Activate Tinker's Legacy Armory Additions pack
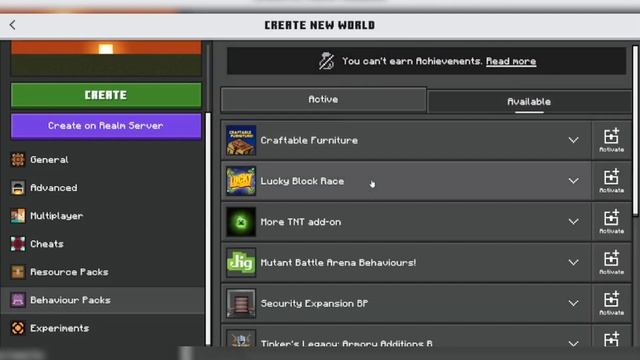 click(x=611, y=337)
